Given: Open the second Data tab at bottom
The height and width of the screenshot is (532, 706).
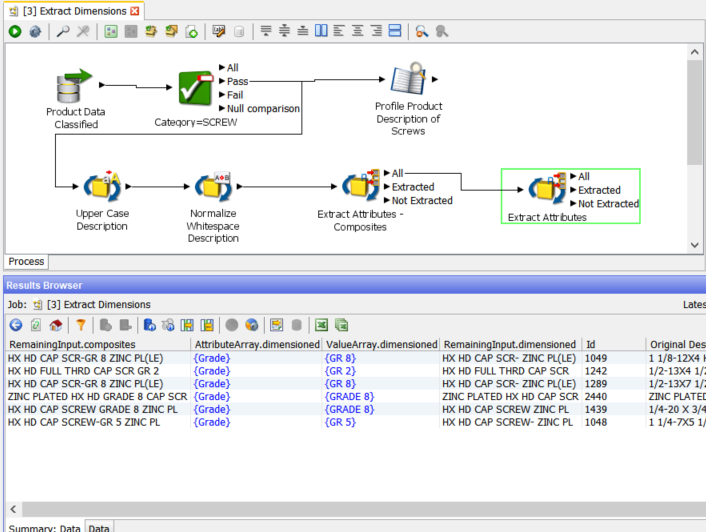Looking at the screenshot, I should 98,527.
